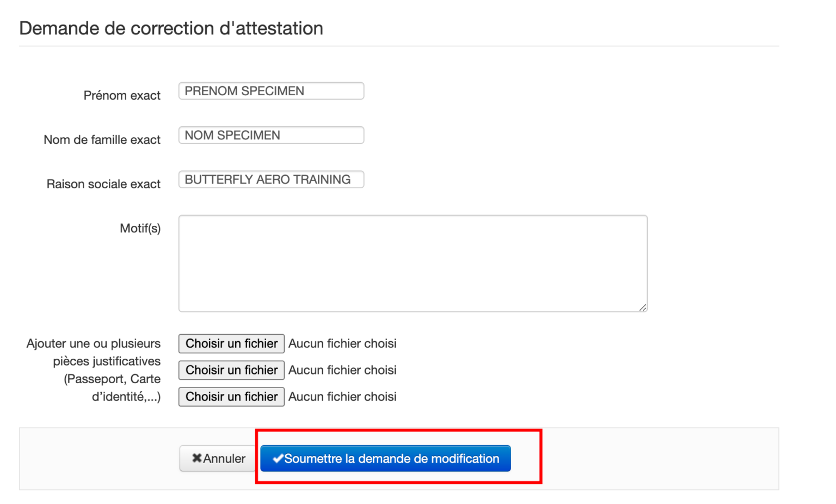Submit via Soumettre la demande de modification

[385, 459]
